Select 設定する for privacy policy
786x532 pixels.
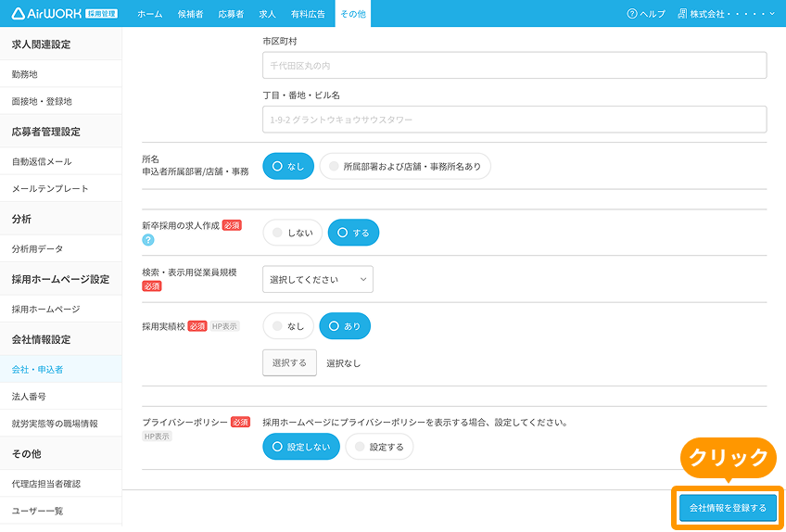(x=379, y=447)
